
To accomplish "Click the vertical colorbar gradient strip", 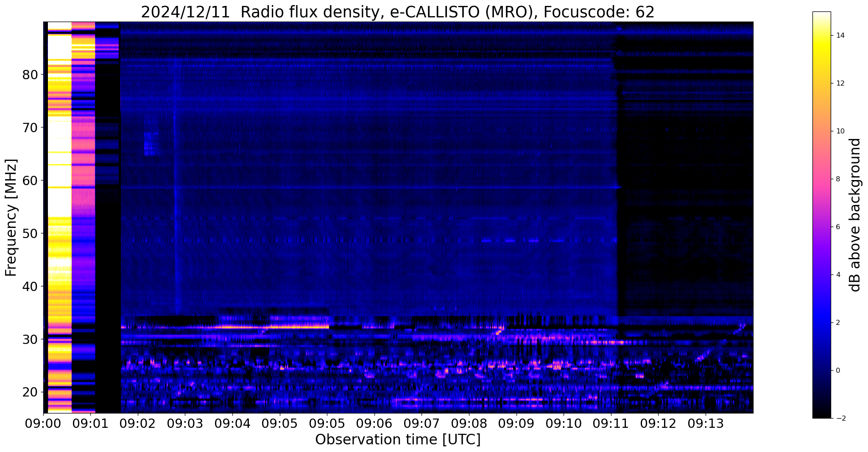I will point(821,215).
